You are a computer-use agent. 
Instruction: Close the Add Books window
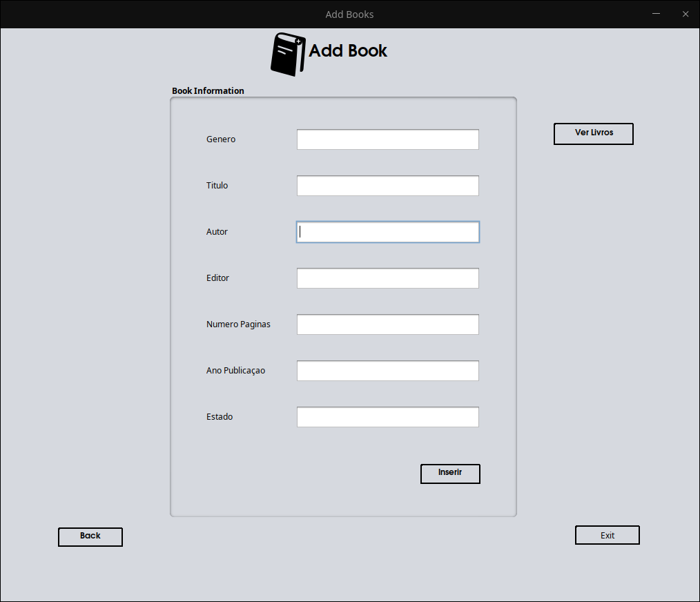click(x=685, y=14)
